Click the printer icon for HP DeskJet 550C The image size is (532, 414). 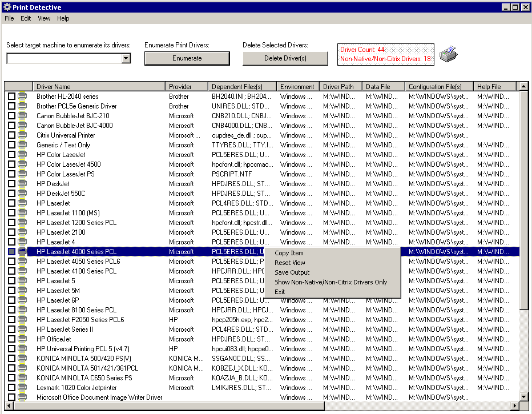[22, 194]
